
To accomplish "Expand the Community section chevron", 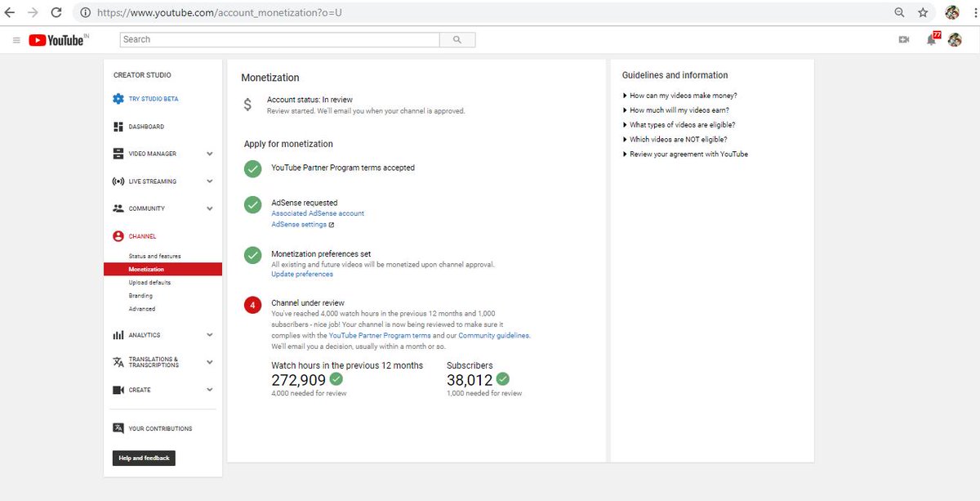I will click(210, 208).
